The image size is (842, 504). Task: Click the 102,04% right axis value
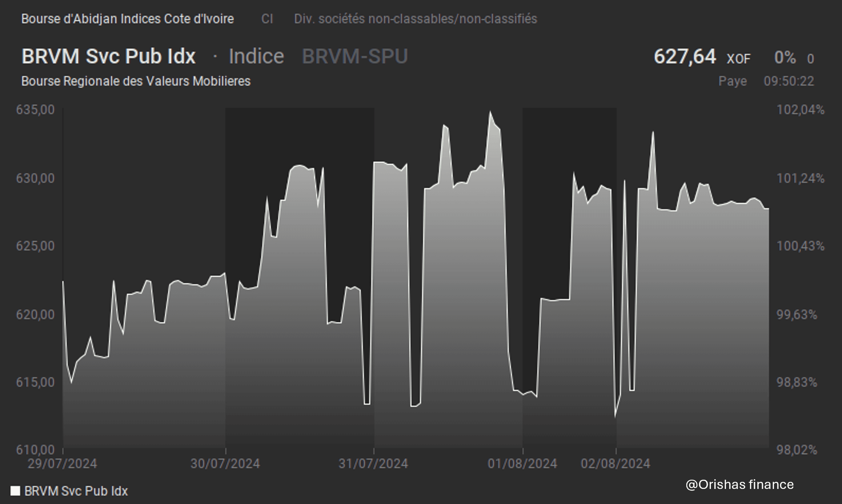[x=800, y=110]
